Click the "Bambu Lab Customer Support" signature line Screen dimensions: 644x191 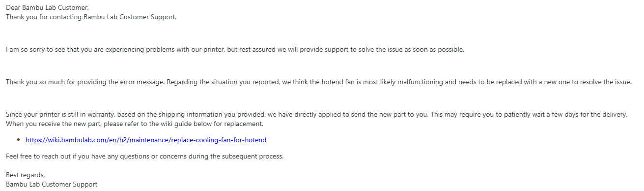(x=52, y=184)
